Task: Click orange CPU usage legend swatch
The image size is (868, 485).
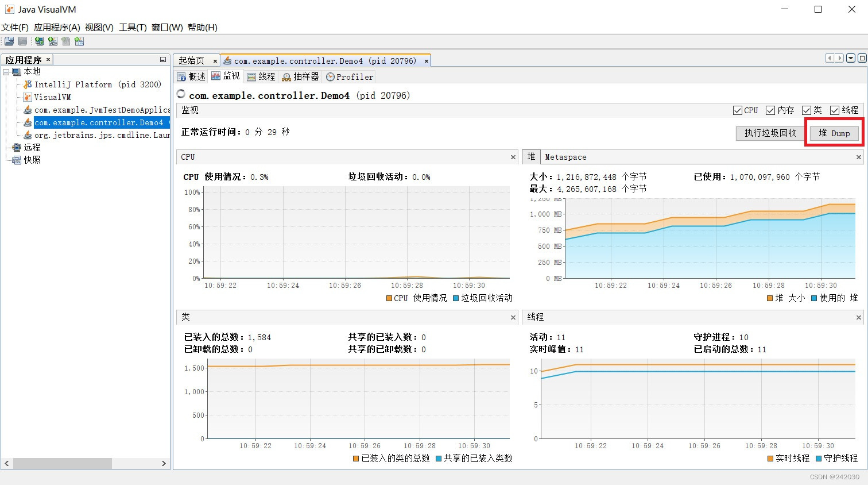Action: click(x=389, y=298)
